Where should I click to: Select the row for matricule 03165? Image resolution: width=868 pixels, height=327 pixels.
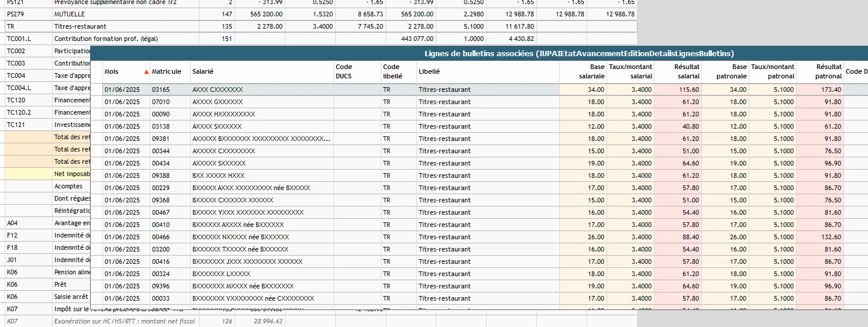click(479, 90)
